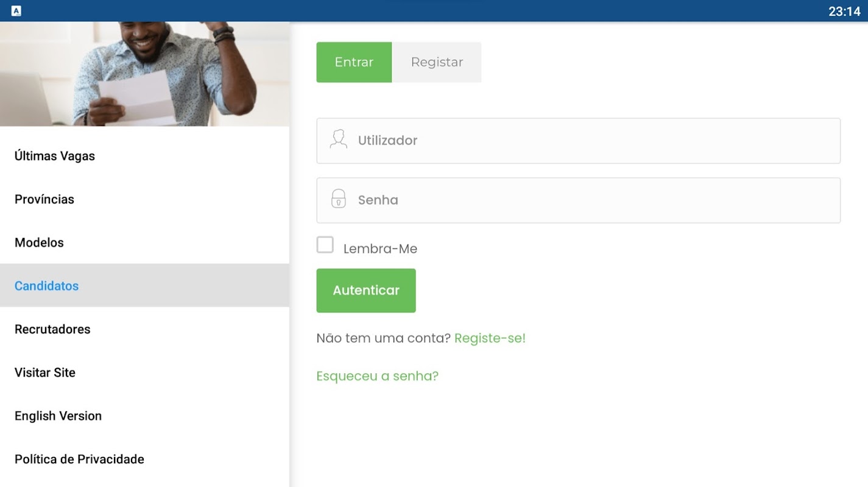Open Últimas Vagas menu item
This screenshot has width=868, height=487.
click(144, 156)
